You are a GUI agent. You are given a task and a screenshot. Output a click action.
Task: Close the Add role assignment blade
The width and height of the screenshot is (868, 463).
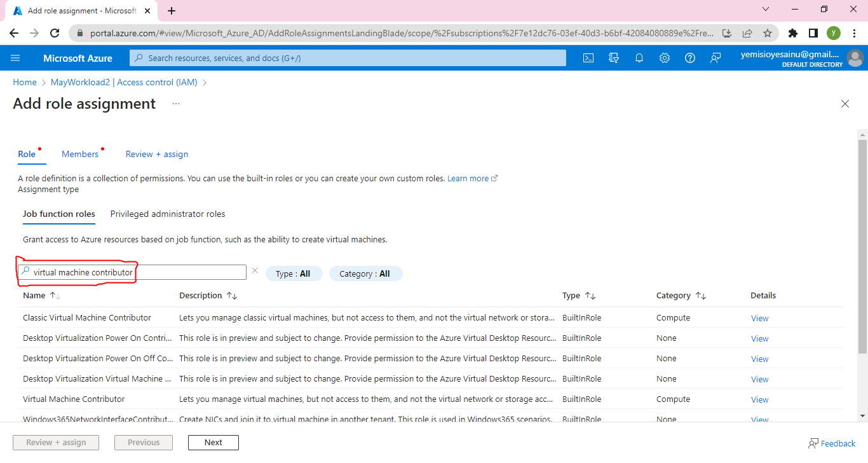click(x=845, y=104)
